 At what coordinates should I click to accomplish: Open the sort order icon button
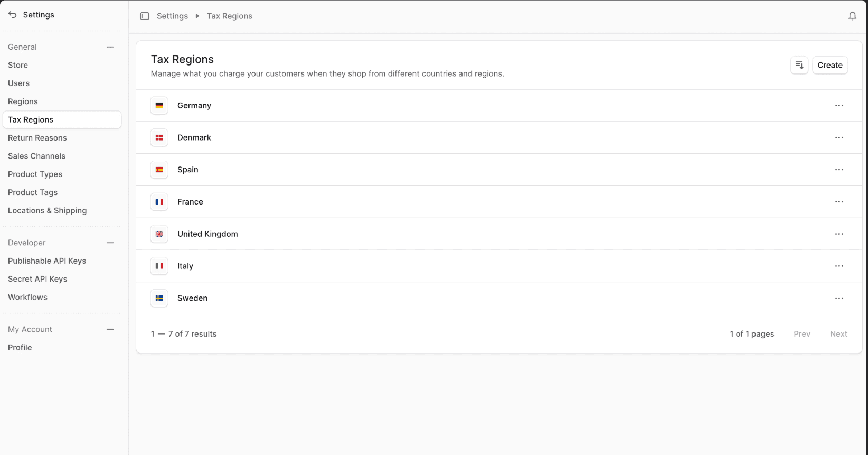click(x=799, y=65)
